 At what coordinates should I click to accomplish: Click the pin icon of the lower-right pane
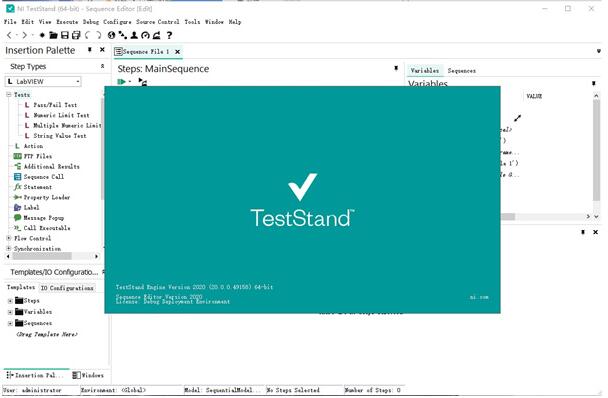pos(583,232)
